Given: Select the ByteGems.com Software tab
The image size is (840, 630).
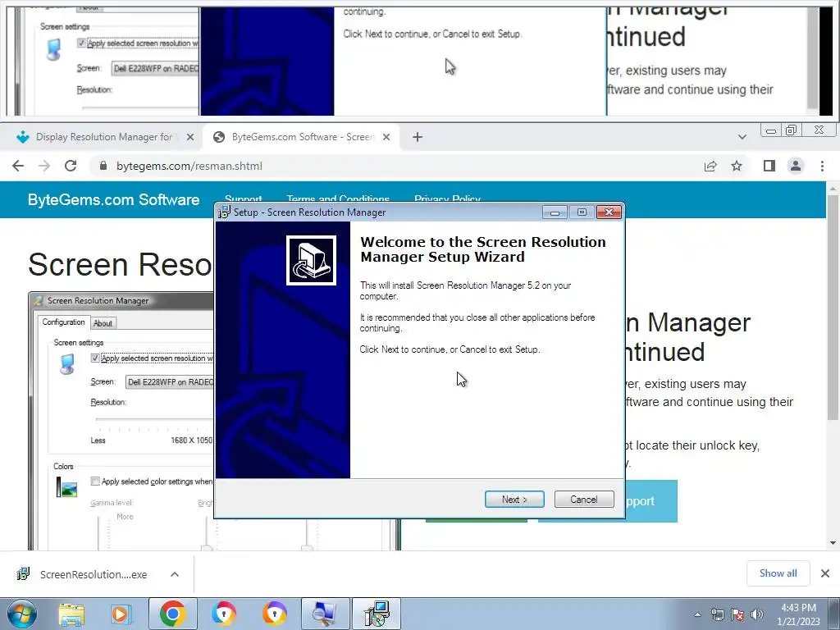Looking at the screenshot, I should [300, 137].
